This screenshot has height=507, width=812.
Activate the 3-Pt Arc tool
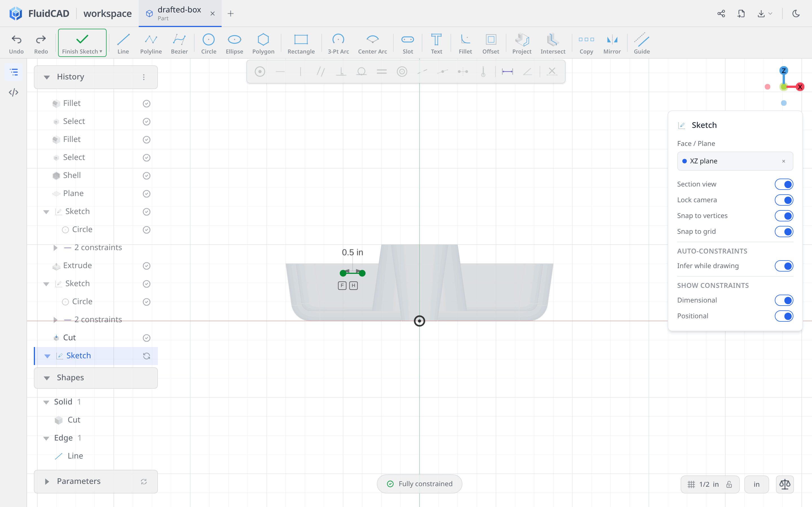(x=338, y=43)
